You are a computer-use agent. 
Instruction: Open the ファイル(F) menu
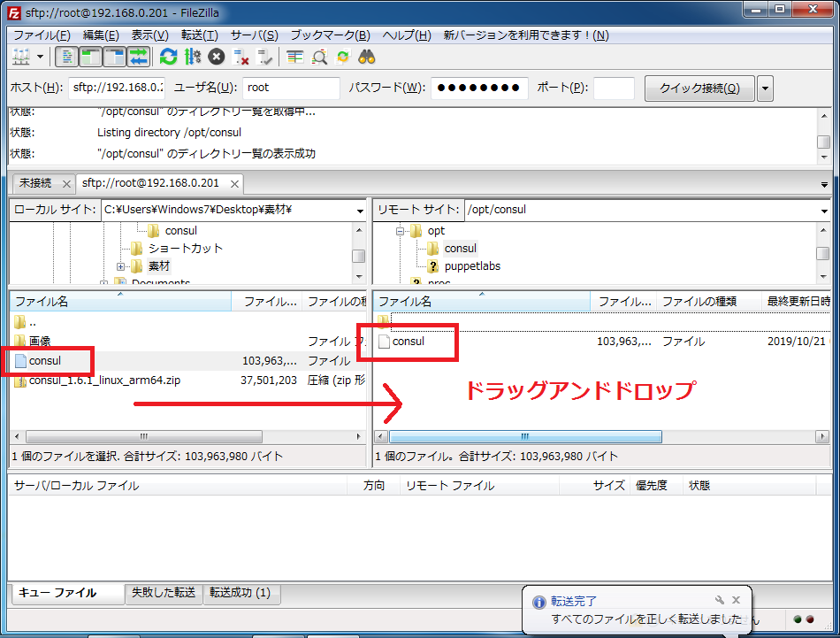(x=42, y=35)
